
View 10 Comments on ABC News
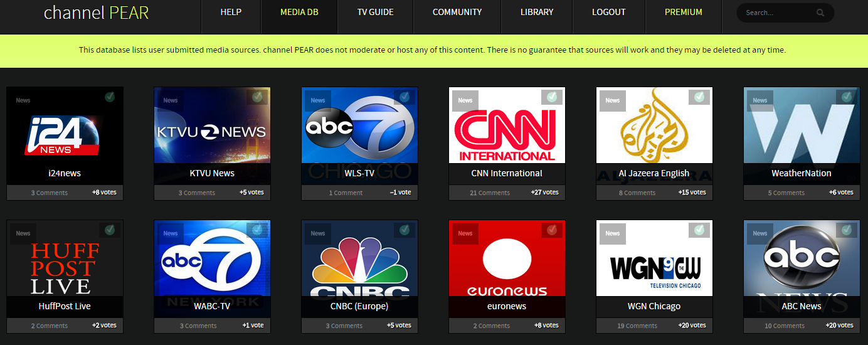point(785,326)
